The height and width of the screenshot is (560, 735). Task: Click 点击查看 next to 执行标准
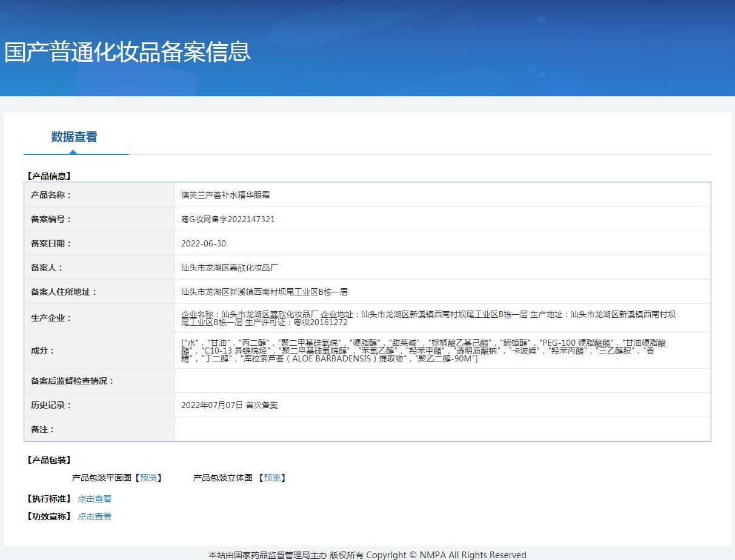coord(95,499)
